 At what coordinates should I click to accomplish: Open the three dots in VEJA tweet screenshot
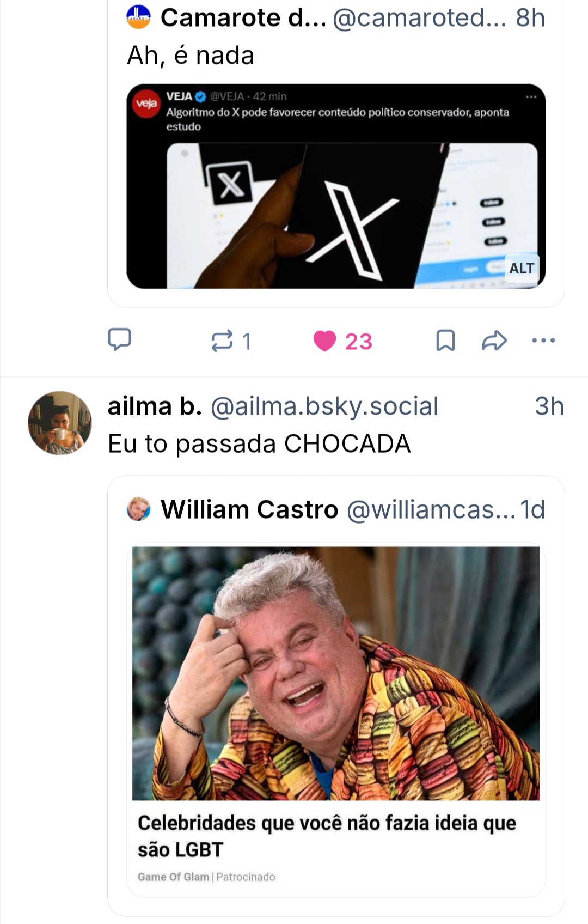pos(531,97)
